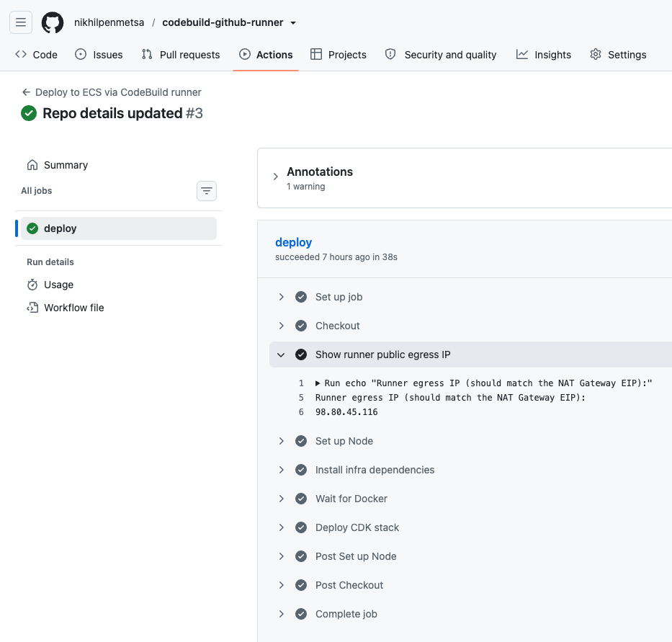Click the '1 warning' annotations text
Screen dimensions: 672x642
click(305, 187)
